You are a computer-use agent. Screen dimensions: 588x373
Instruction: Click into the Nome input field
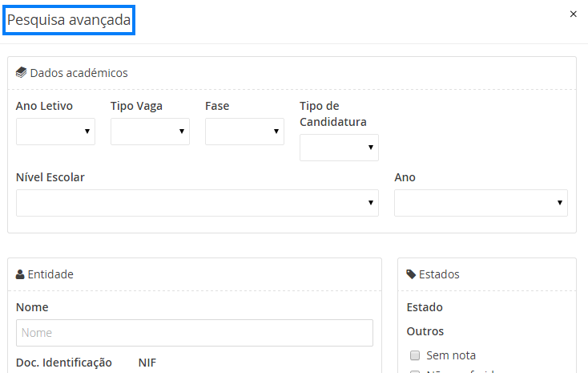(x=195, y=333)
